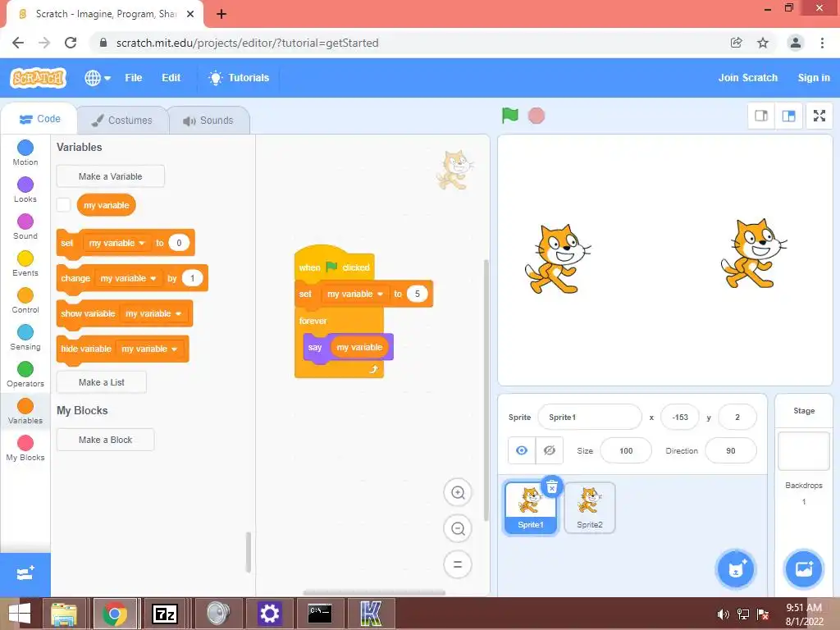Switch to small stage layout
The image size is (840, 630).
click(x=761, y=116)
